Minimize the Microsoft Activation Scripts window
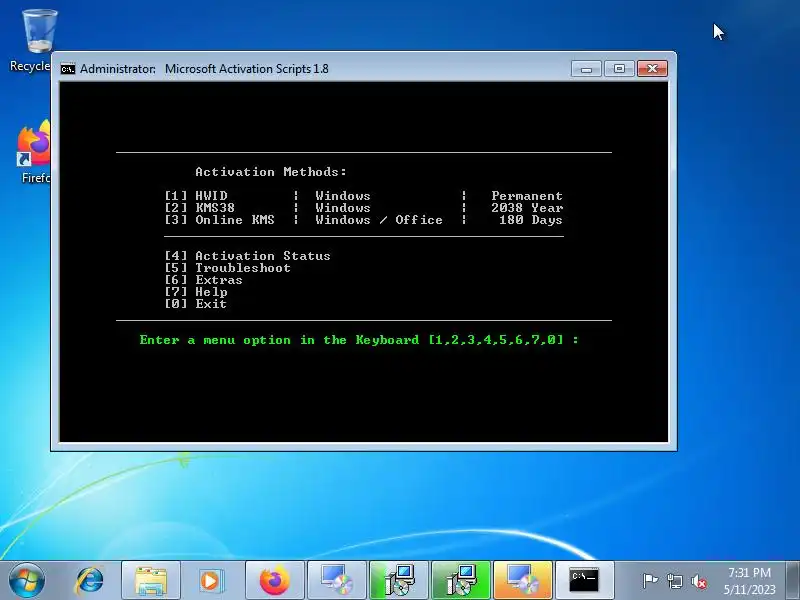The height and width of the screenshot is (600, 800). click(x=586, y=68)
